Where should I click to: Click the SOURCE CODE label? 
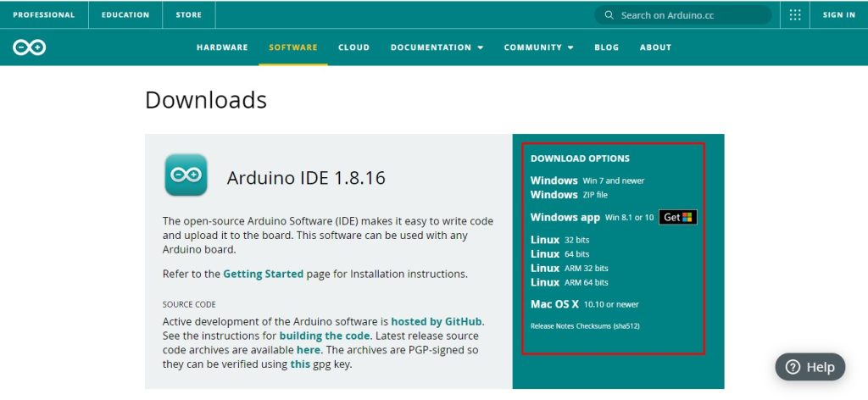click(x=189, y=304)
